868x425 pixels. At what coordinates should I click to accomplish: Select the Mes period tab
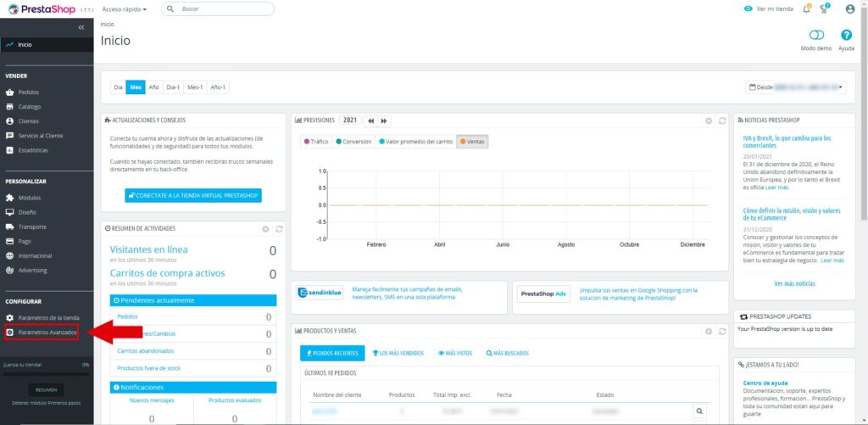[x=136, y=87]
